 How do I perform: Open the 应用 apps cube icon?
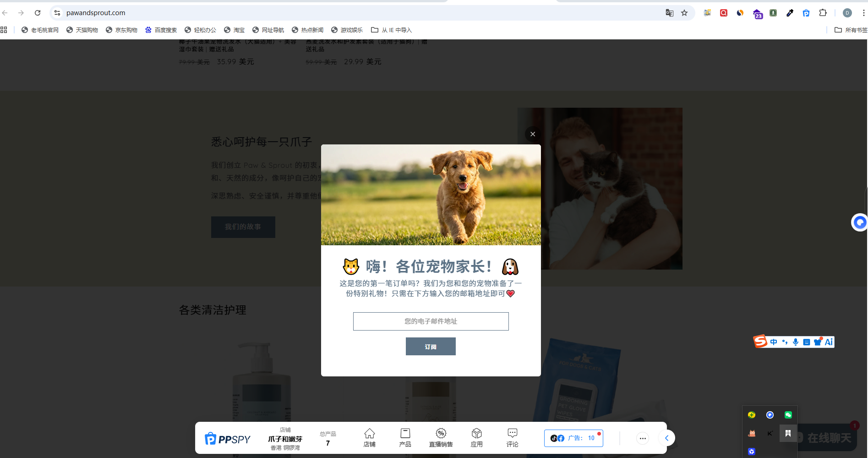point(476,437)
